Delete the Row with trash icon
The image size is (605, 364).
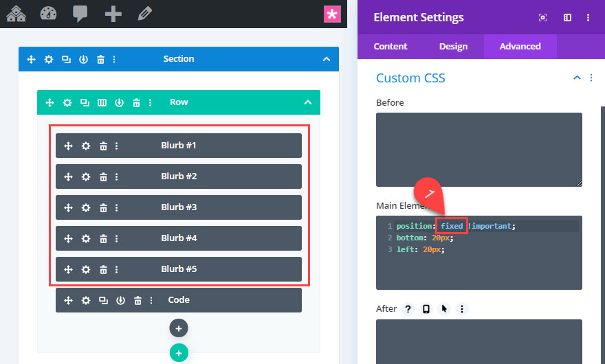coord(136,102)
